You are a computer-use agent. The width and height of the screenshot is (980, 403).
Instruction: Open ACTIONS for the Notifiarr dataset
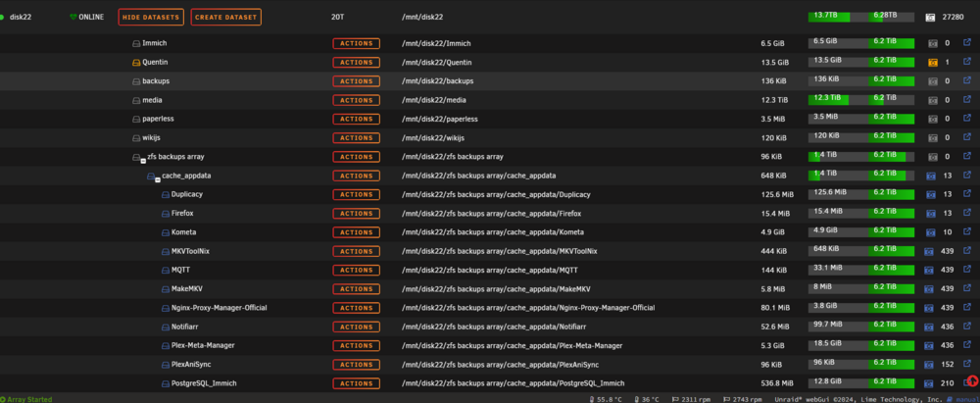click(357, 327)
